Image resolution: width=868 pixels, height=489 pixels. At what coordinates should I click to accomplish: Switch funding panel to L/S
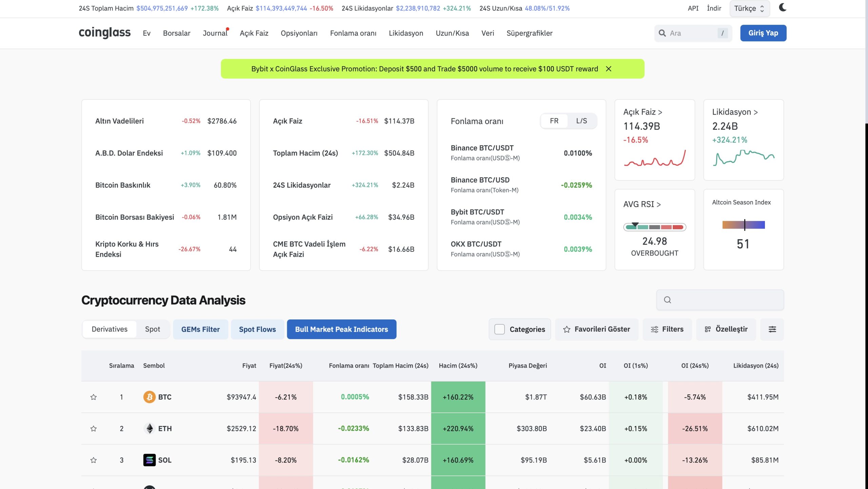(x=581, y=121)
